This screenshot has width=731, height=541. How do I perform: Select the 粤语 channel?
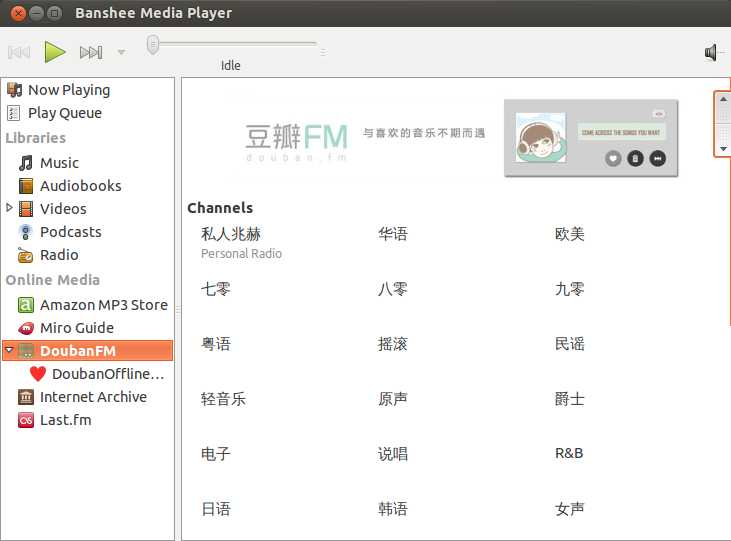215,344
